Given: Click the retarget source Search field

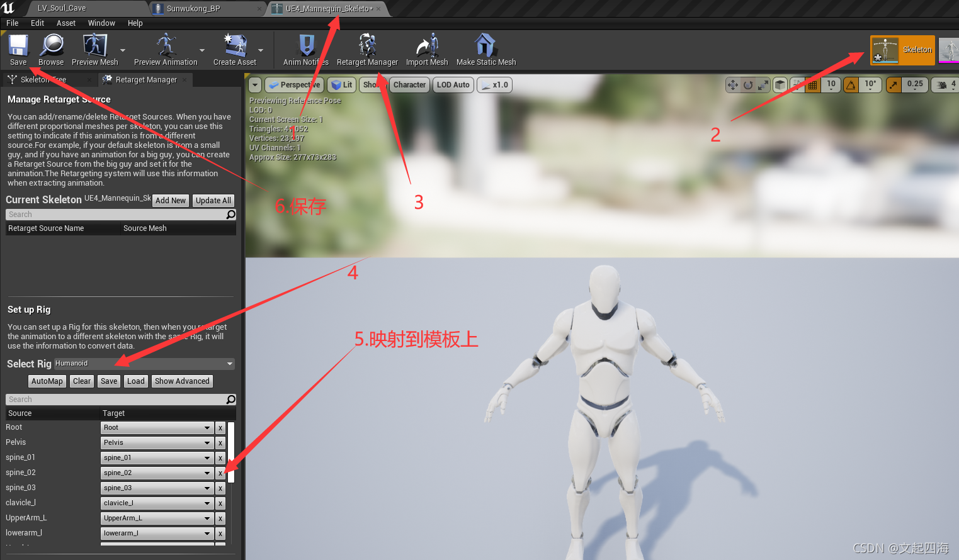Looking at the screenshot, I should point(116,215).
